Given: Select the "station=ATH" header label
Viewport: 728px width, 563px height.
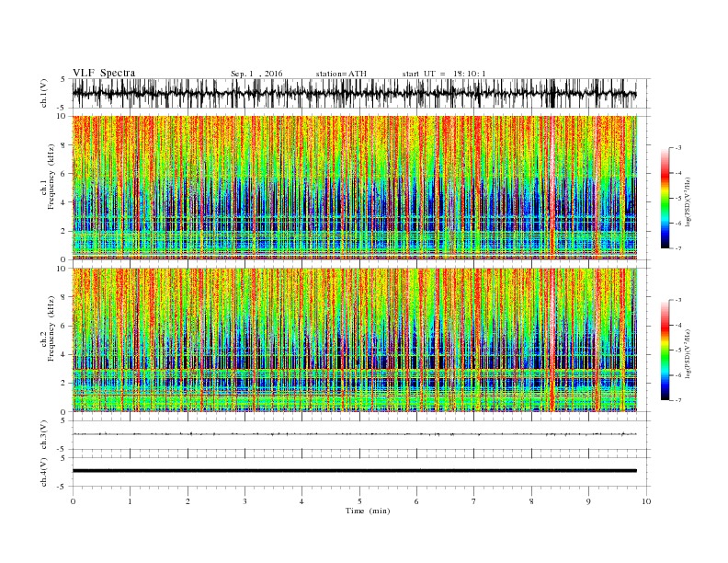Looking at the screenshot, I should pos(341,74).
